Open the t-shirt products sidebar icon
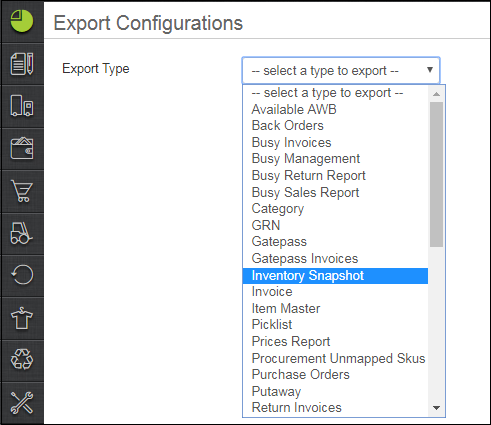 coord(22,318)
